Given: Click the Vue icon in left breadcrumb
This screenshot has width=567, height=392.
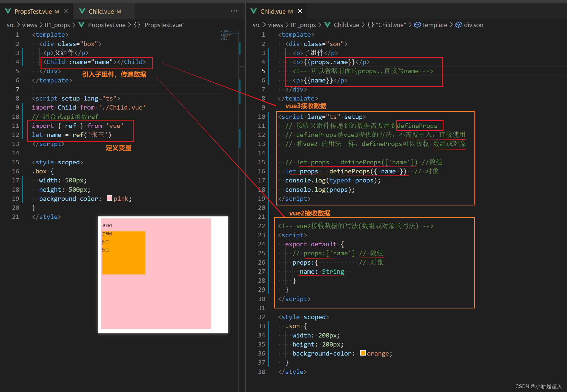Looking at the screenshot, I should 81,25.
